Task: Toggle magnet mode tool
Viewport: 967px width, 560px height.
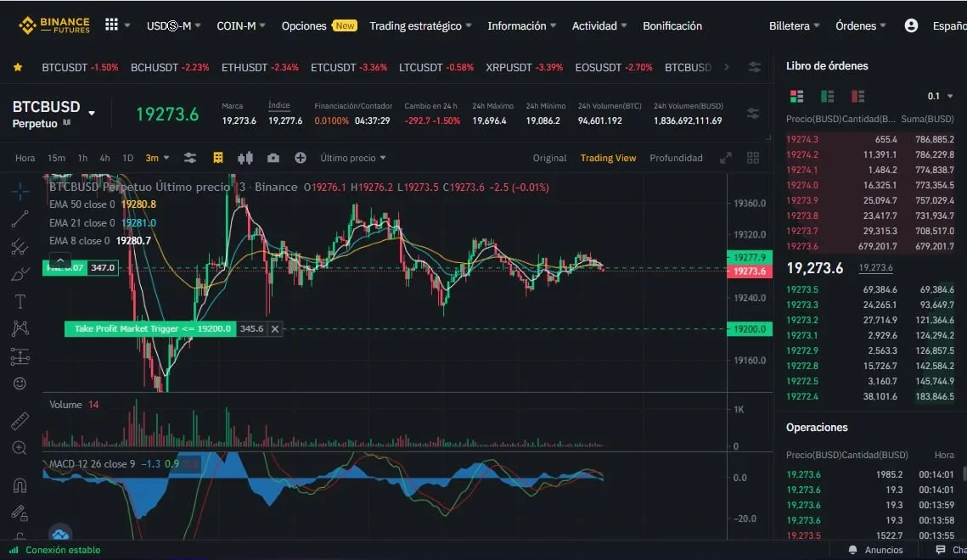Action: click(20, 485)
